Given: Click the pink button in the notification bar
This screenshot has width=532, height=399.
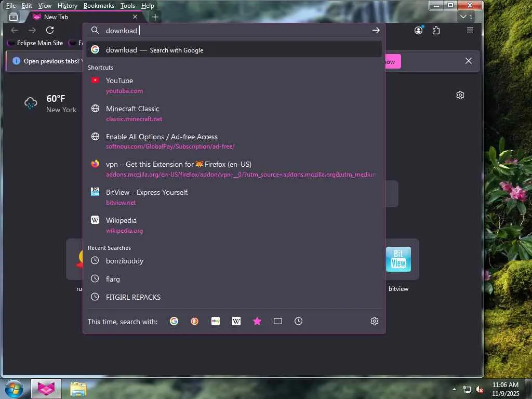Looking at the screenshot, I should (x=393, y=62).
